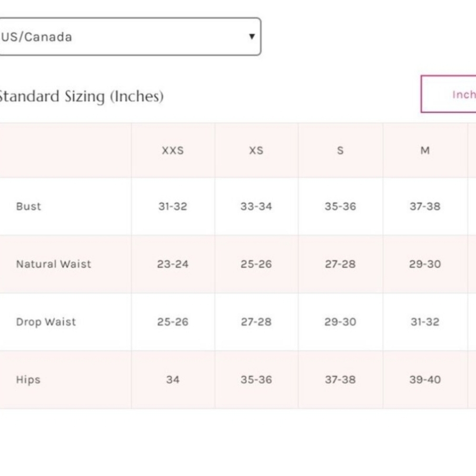The image size is (476, 476).
Task: Select the Hips row label
Action: [x=28, y=380]
